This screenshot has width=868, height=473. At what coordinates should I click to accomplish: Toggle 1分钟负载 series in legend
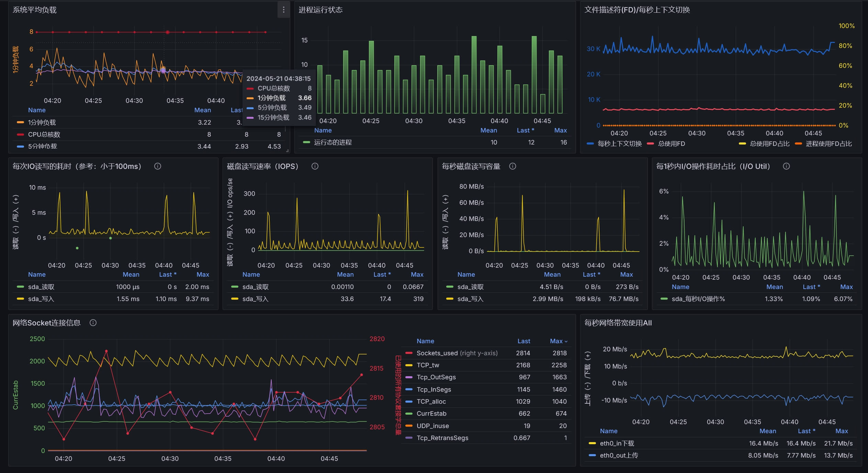click(x=42, y=123)
